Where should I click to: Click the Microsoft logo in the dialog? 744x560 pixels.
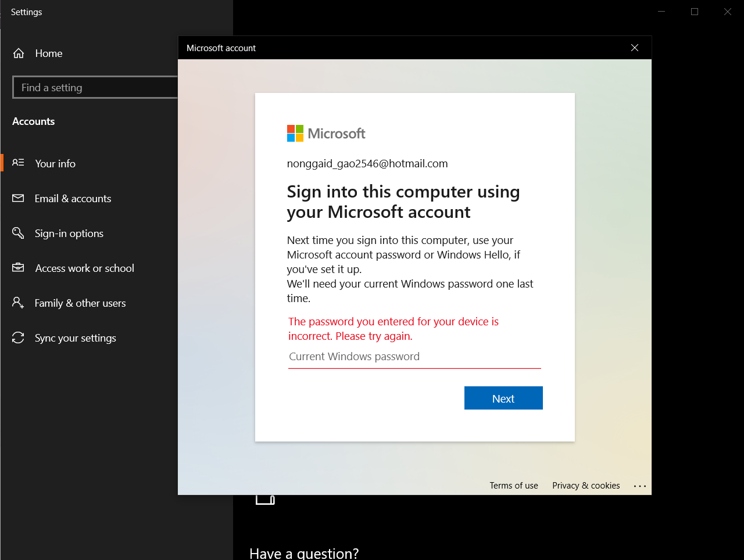coord(326,134)
